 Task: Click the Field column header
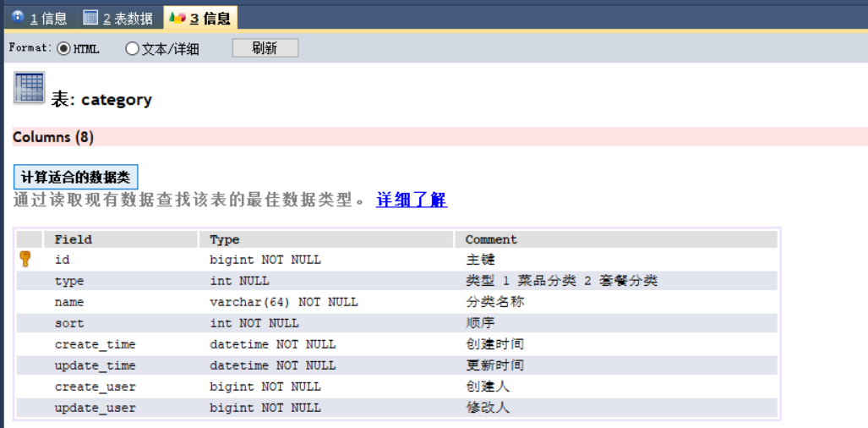[121, 239]
